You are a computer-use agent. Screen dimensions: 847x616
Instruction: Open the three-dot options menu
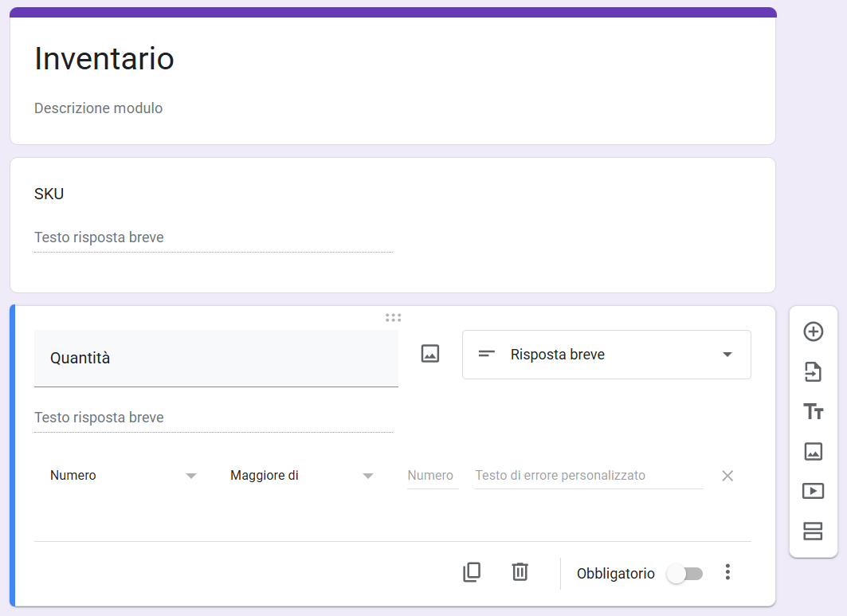coord(727,572)
